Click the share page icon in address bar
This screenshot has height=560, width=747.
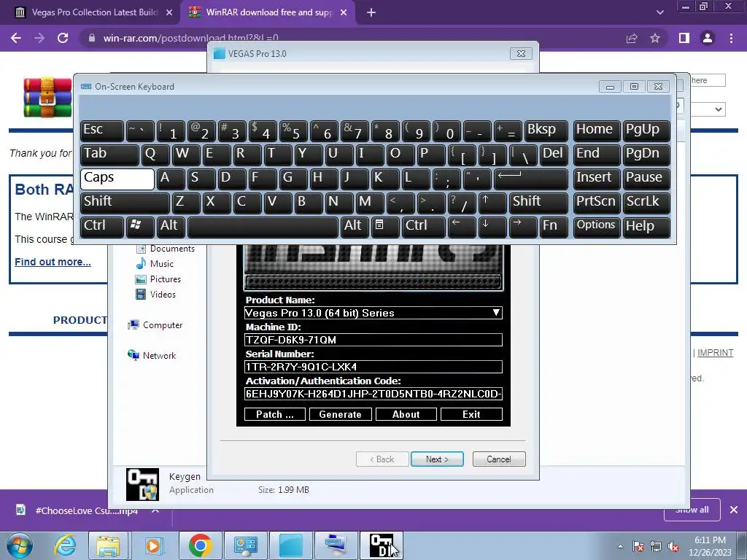coord(632,38)
